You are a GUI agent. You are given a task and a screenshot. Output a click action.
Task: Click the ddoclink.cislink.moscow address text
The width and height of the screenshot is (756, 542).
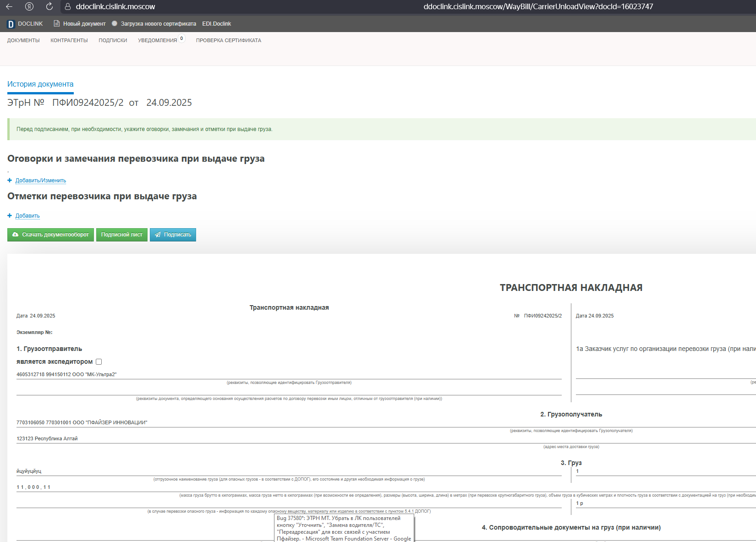point(115,6)
